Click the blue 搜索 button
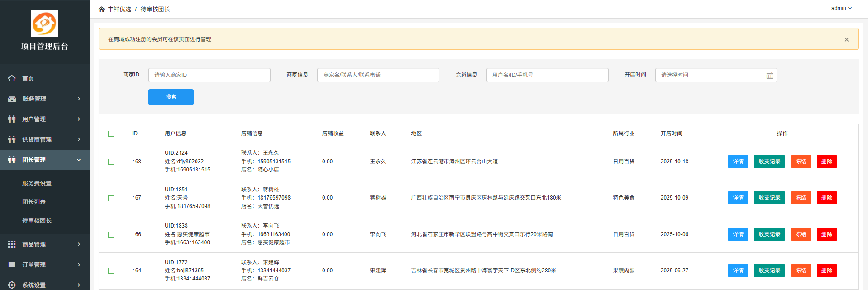The image size is (868, 290). click(171, 97)
